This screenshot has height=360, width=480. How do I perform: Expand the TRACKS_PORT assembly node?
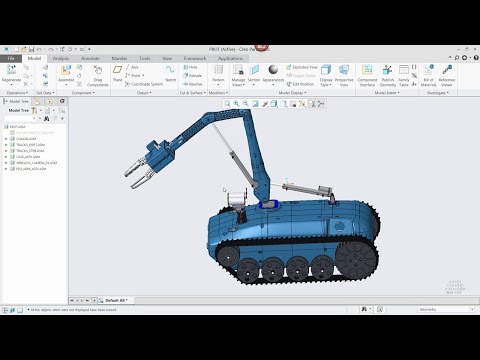tap(6, 145)
